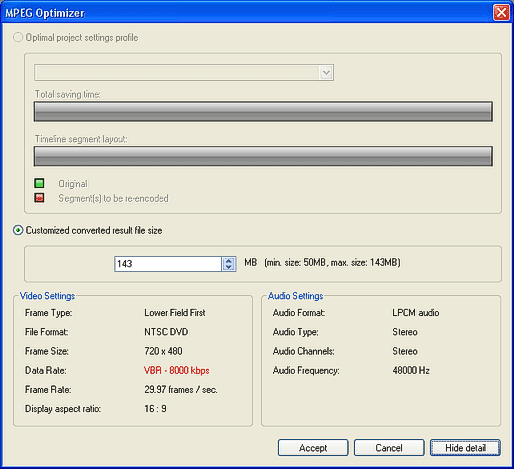This screenshot has height=469, width=514.
Task: Click the Audio Channels label
Action: click(x=303, y=351)
